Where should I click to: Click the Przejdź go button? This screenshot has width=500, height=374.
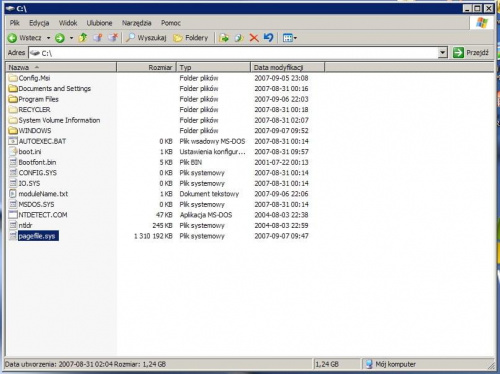pos(471,53)
